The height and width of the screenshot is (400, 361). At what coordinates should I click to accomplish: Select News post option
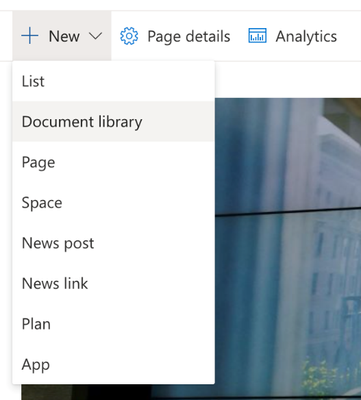pos(113,243)
